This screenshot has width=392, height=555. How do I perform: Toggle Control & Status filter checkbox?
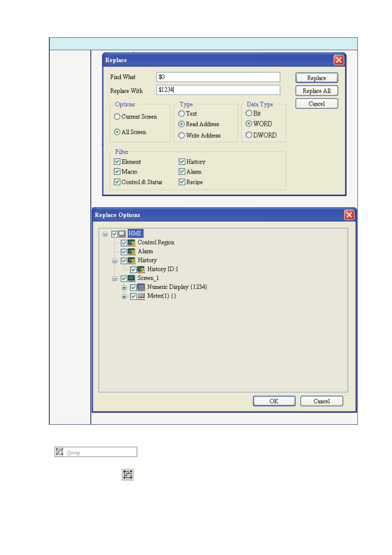117,182
